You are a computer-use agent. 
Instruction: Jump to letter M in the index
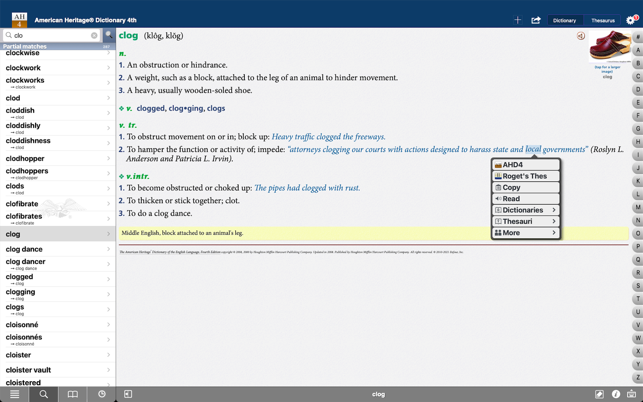pos(638,207)
